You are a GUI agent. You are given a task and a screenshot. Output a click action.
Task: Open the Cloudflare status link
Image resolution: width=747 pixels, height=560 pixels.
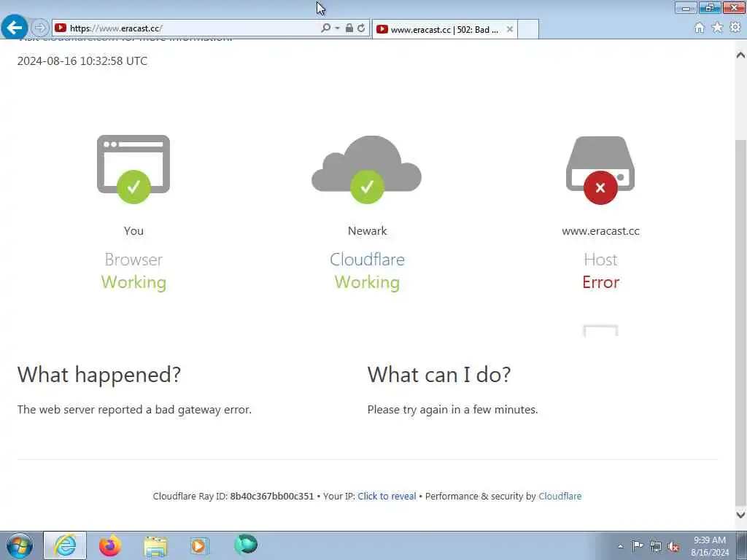point(368,260)
